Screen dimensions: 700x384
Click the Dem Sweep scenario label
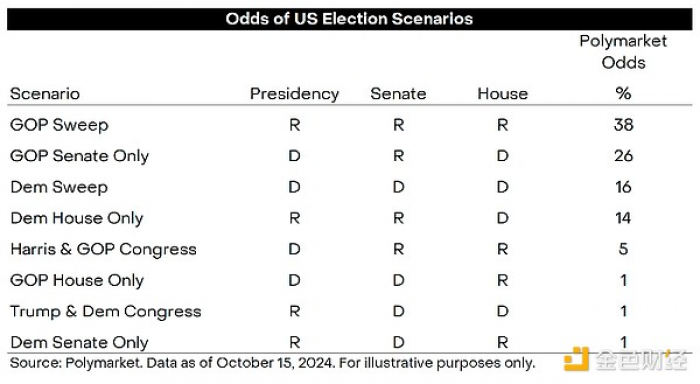pos(59,187)
